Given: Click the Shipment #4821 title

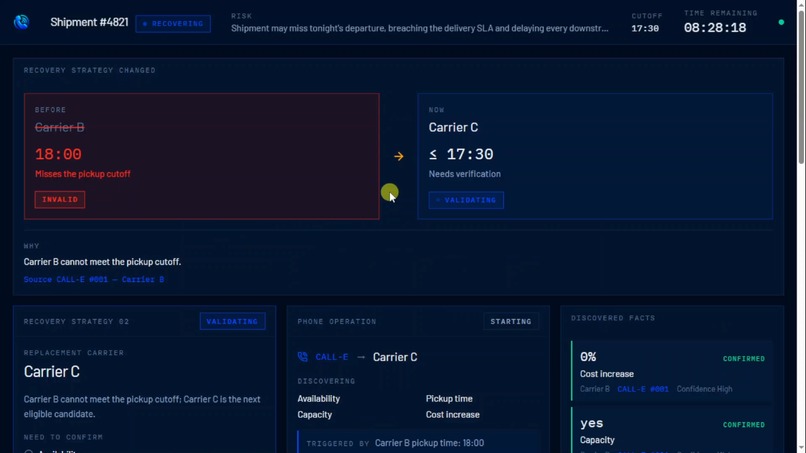Looking at the screenshot, I should tap(89, 22).
